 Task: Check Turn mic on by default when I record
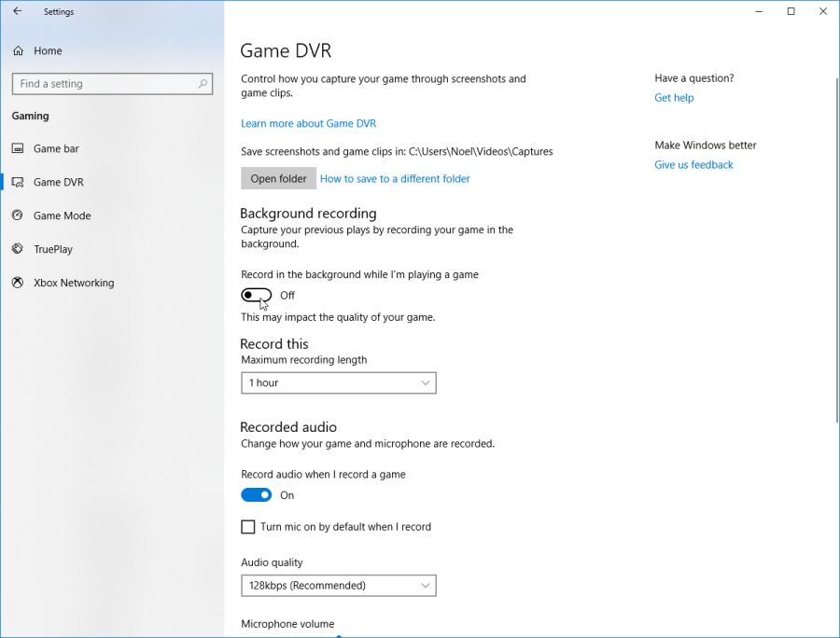point(248,527)
